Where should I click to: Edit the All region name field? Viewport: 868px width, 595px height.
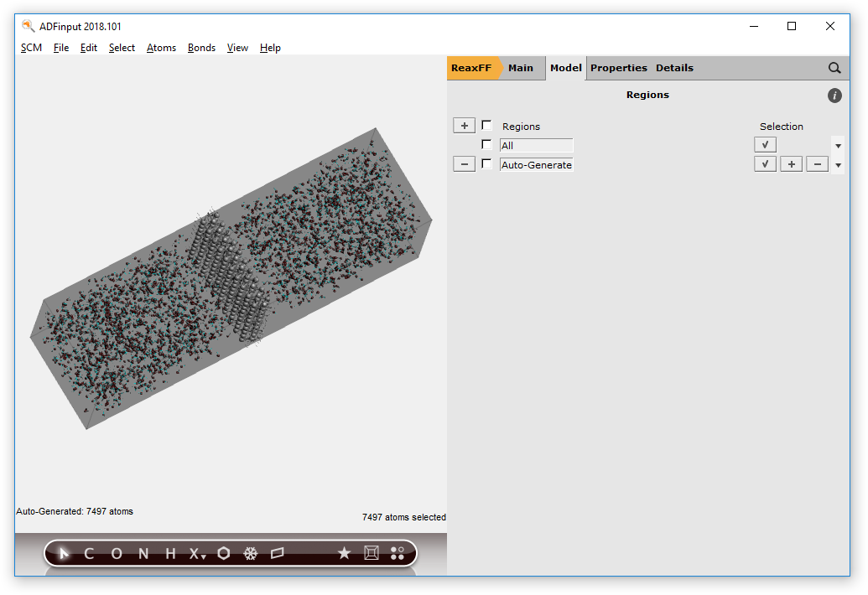coord(537,146)
